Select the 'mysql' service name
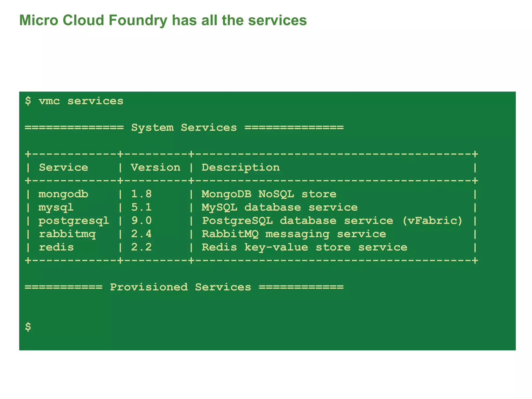 tap(56, 208)
